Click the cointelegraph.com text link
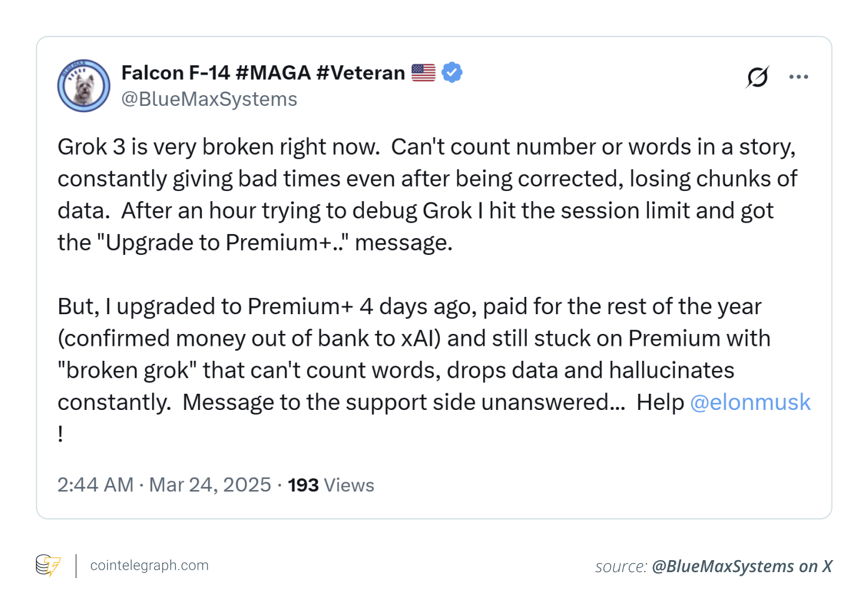The width and height of the screenshot is (868, 614). point(149,565)
